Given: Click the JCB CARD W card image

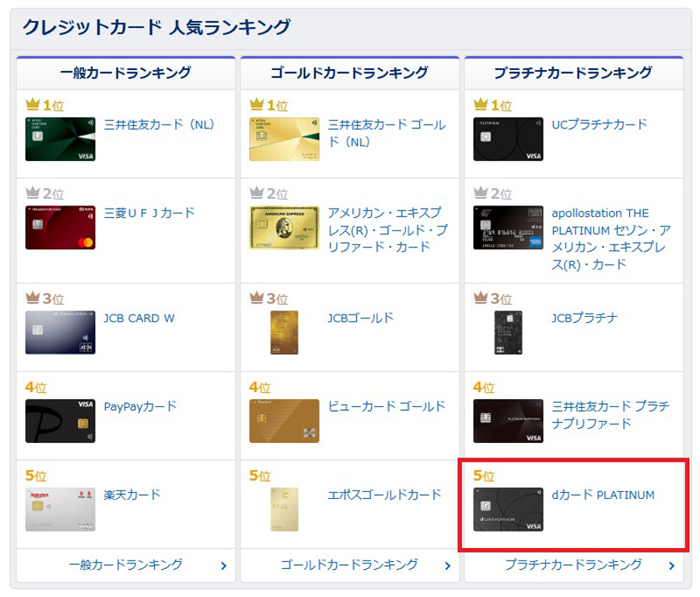Looking at the screenshot, I should pyautogui.click(x=60, y=332).
